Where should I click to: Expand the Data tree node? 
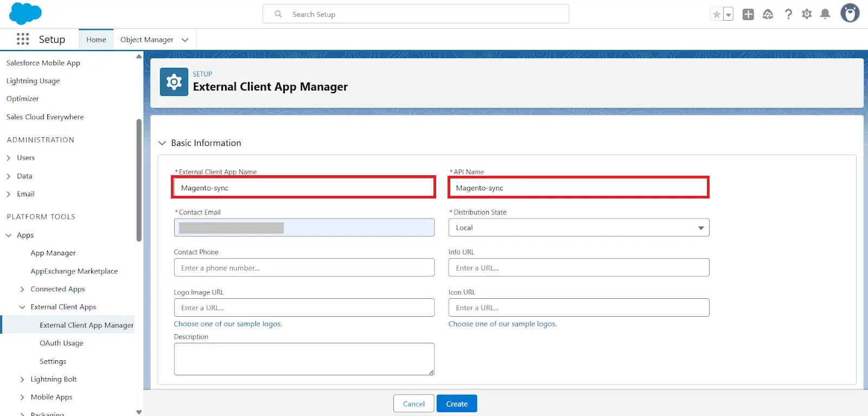pyautogui.click(x=9, y=176)
